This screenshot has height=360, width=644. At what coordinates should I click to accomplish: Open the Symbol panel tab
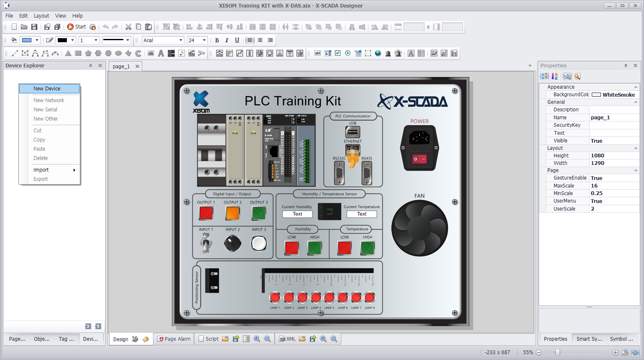(621, 339)
